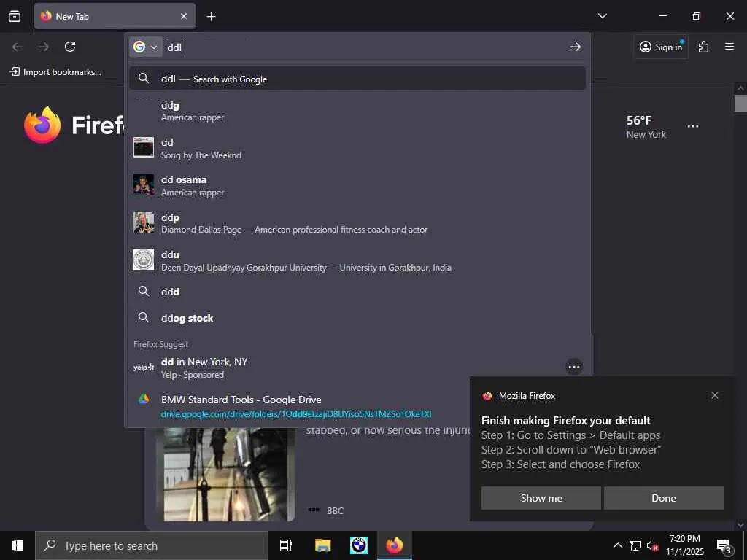Click the Google Drive icon
Viewport: 747px width, 560px height.
coord(144,399)
